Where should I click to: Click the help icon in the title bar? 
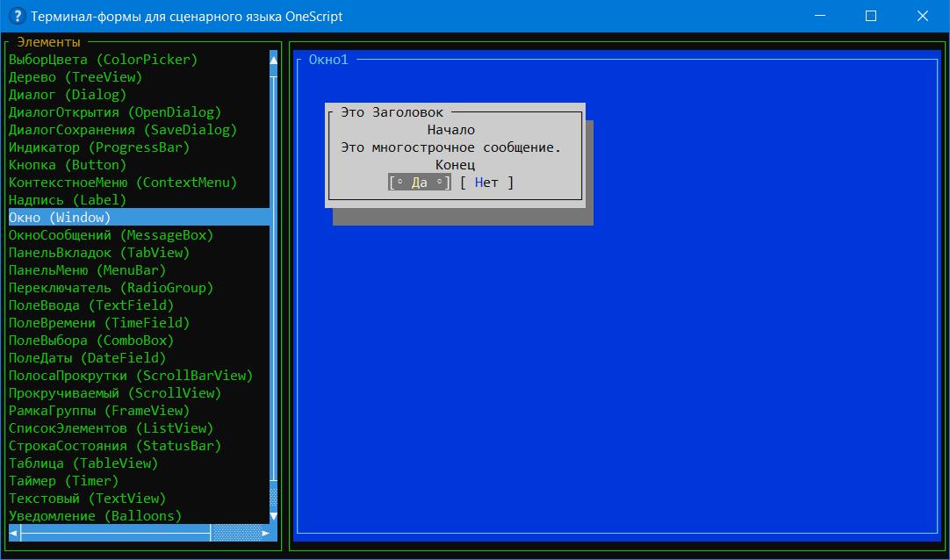[x=15, y=16]
